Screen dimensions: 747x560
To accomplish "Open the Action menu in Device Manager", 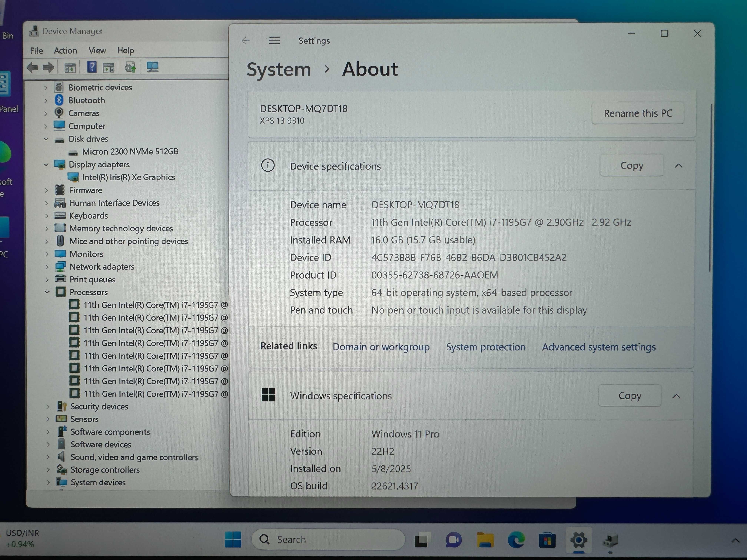I will click(x=66, y=51).
